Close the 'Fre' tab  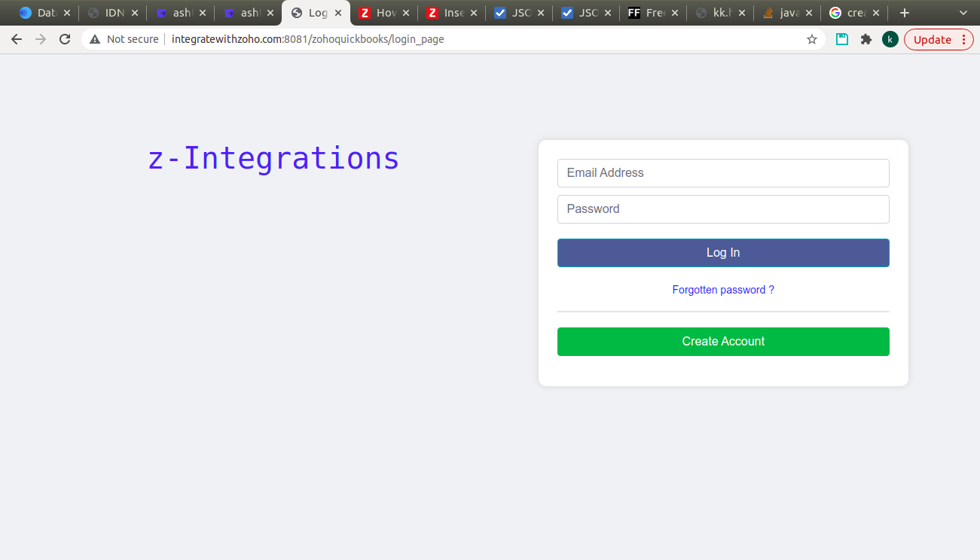point(674,13)
